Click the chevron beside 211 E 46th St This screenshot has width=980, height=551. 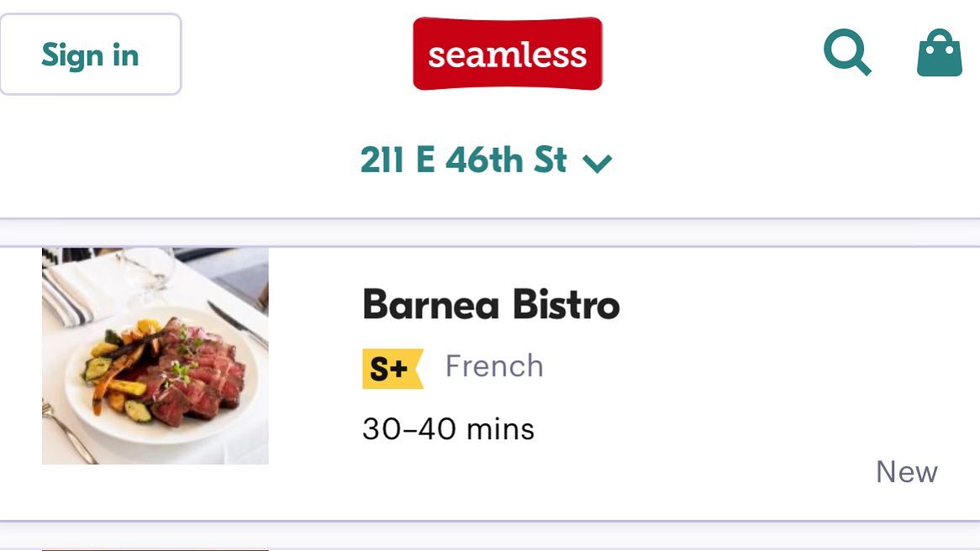coord(598,163)
